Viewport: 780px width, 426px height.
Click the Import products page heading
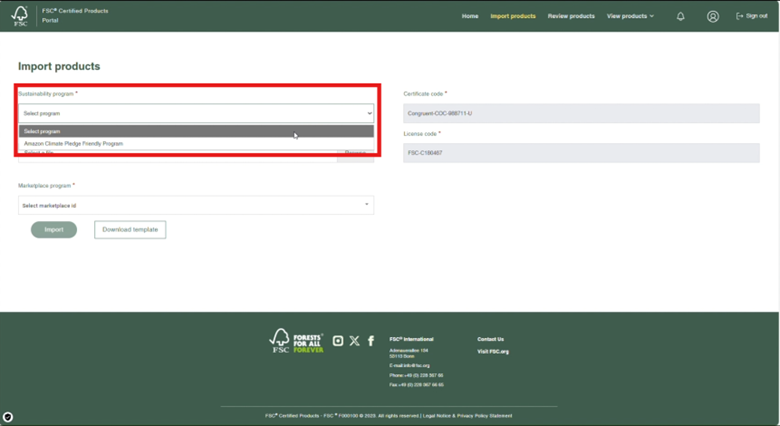tap(59, 67)
